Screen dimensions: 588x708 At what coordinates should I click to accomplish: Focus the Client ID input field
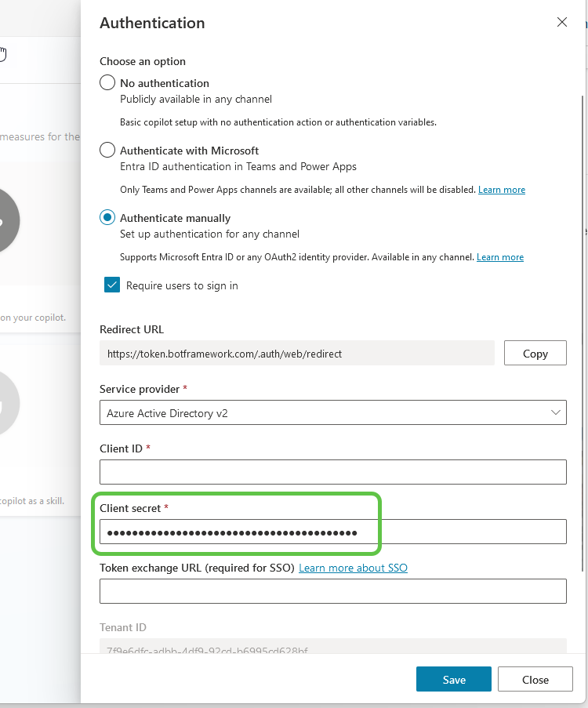click(x=332, y=472)
